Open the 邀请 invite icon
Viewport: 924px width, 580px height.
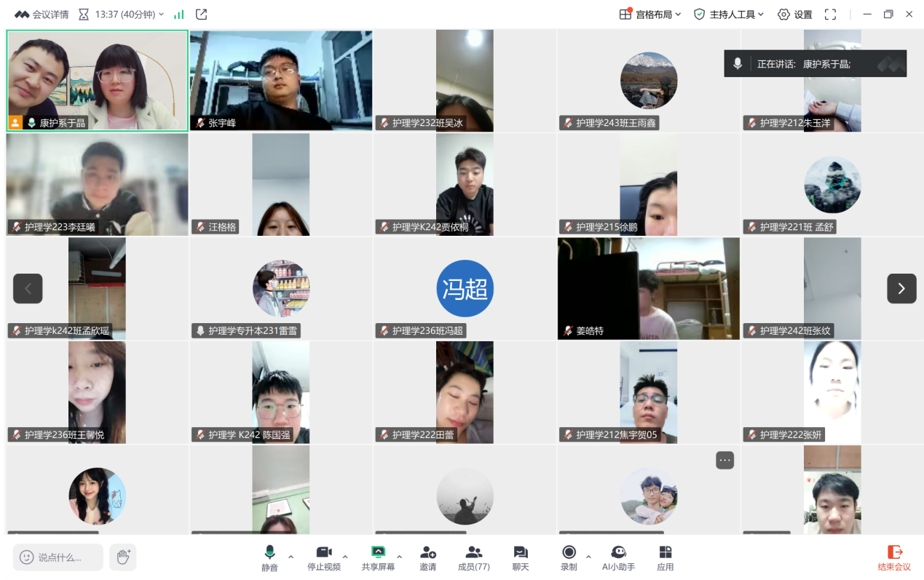point(427,557)
